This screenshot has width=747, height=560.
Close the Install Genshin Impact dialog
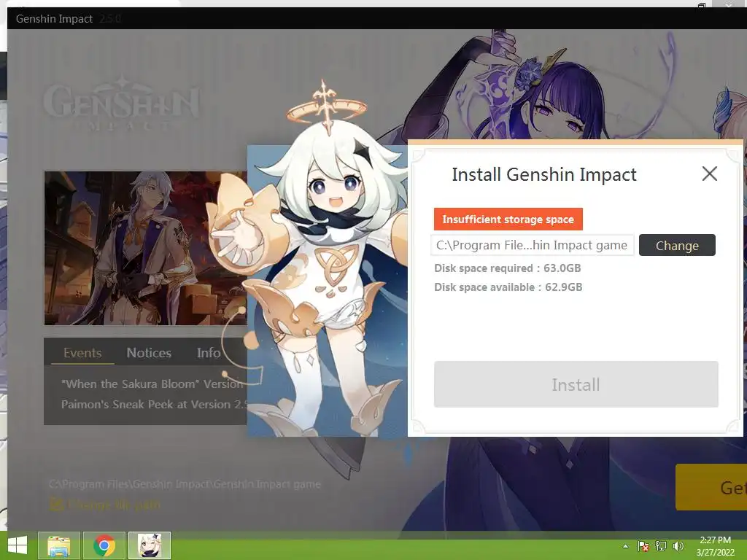pos(709,174)
